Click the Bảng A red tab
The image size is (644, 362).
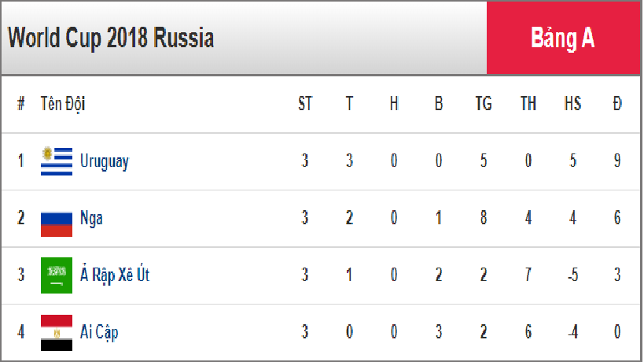click(563, 38)
